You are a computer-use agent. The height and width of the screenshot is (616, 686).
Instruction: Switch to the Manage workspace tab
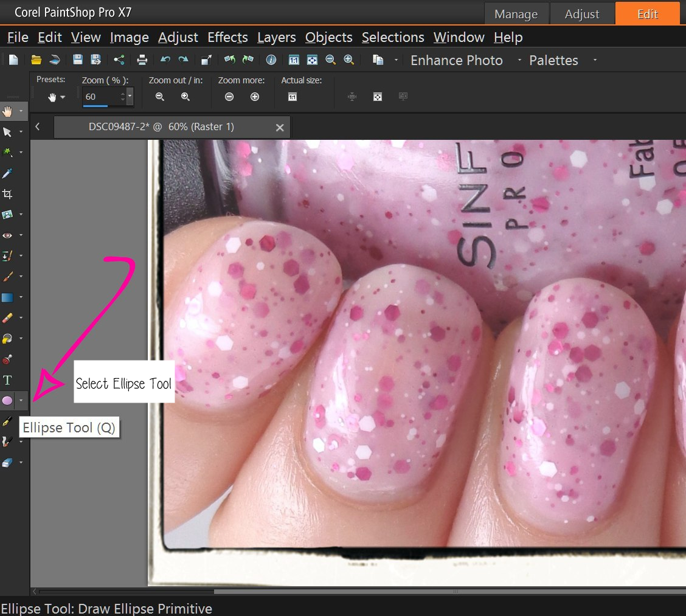516,13
